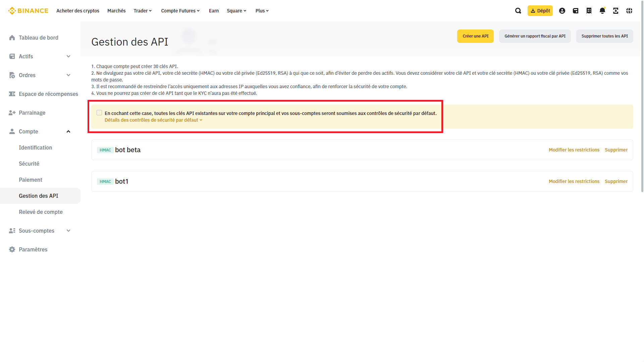Open Sécurité in sidebar
The width and height of the screenshot is (644, 362).
(x=29, y=164)
